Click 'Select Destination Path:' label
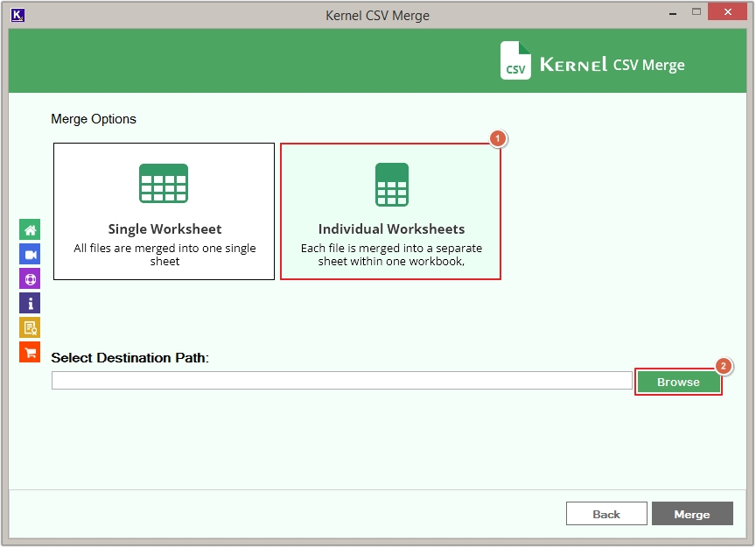This screenshot has height=548, width=756. [130, 358]
